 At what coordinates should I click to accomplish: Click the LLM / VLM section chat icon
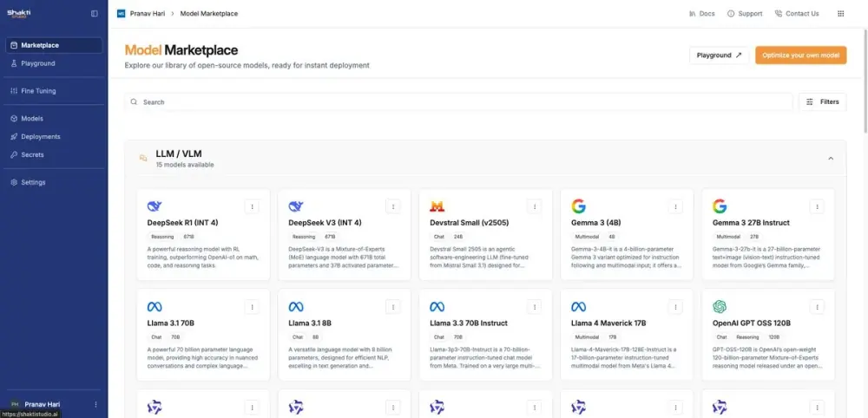pos(143,159)
